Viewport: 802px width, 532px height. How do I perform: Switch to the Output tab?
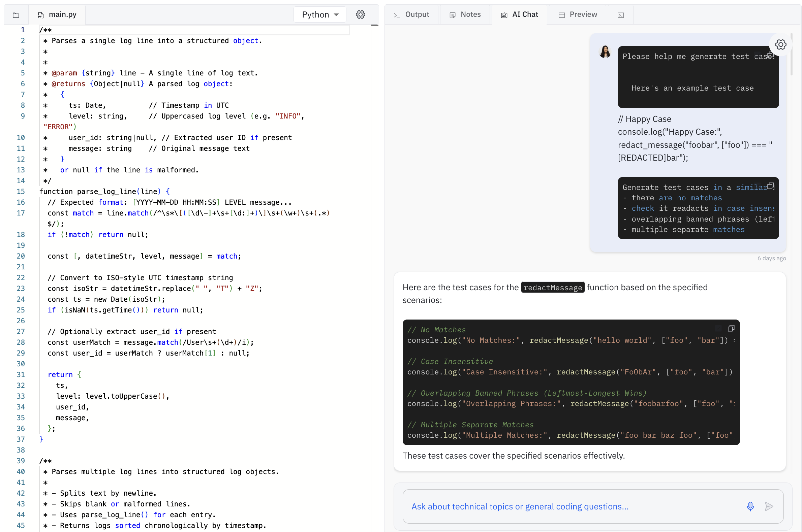tap(411, 14)
